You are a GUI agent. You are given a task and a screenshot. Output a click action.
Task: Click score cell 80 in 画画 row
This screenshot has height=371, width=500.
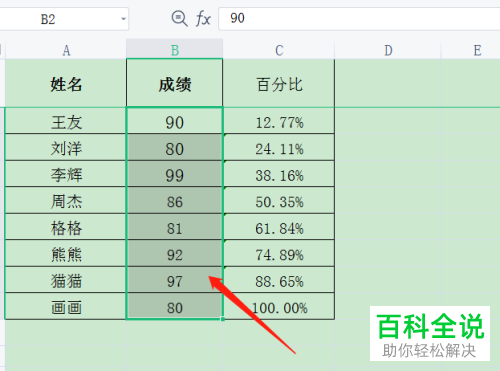[175, 307]
